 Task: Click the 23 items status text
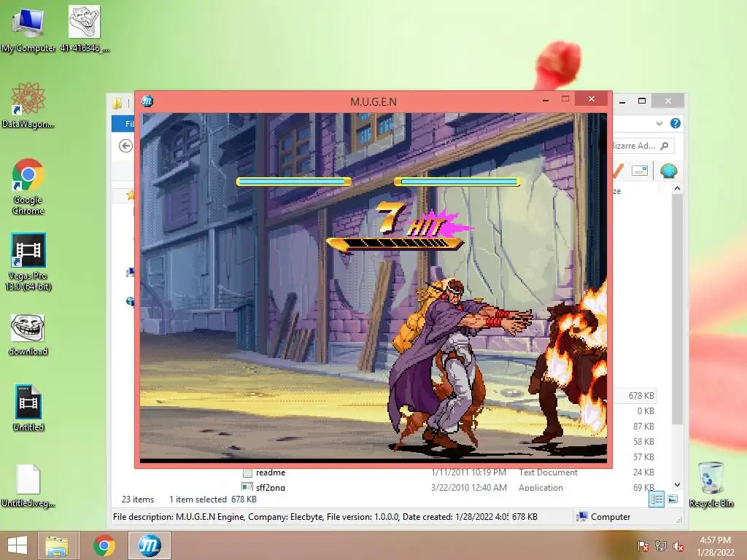(138, 499)
